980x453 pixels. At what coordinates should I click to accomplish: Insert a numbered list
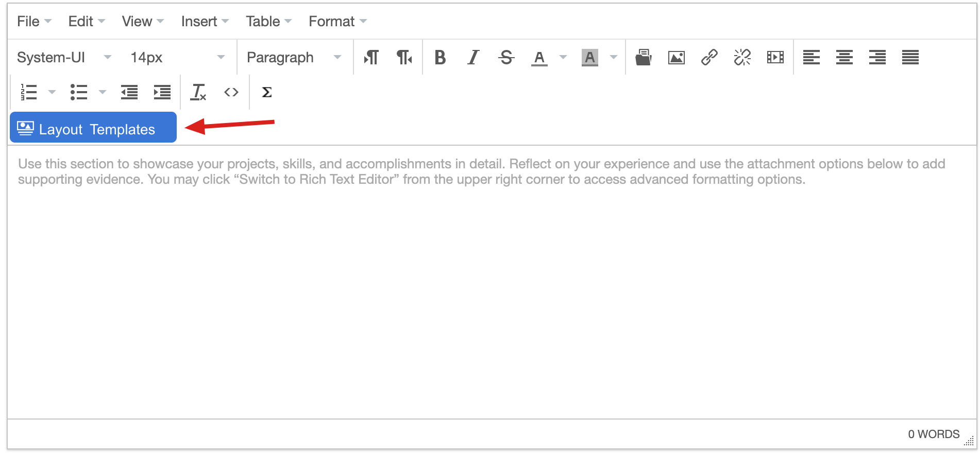(29, 92)
